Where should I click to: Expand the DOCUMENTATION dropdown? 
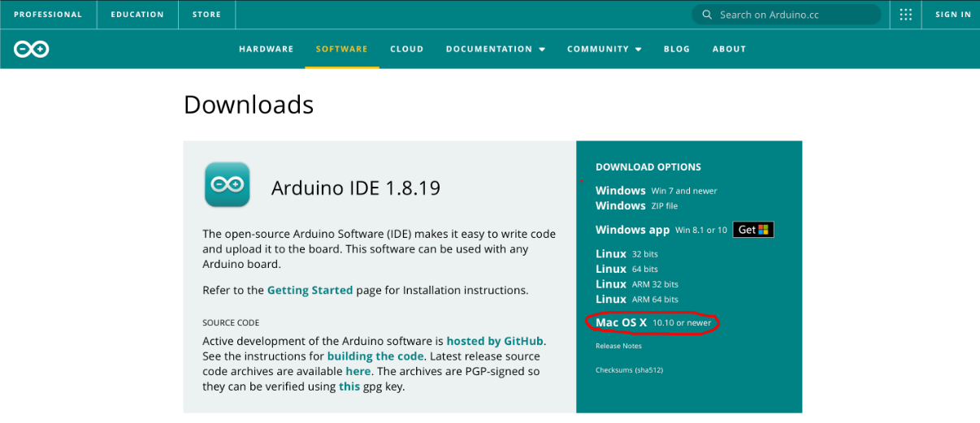click(496, 49)
